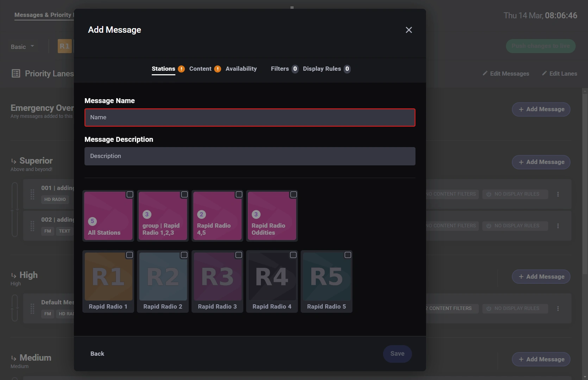Select the Rapid Radio 4 station thumbnail
Screen dimensions: 588x380
coord(272,277)
